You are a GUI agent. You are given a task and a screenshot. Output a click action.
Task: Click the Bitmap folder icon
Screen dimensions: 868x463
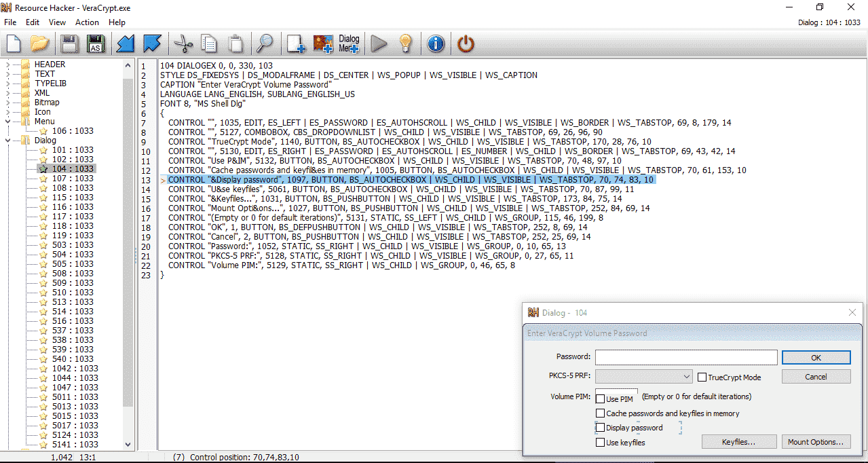click(x=26, y=103)
